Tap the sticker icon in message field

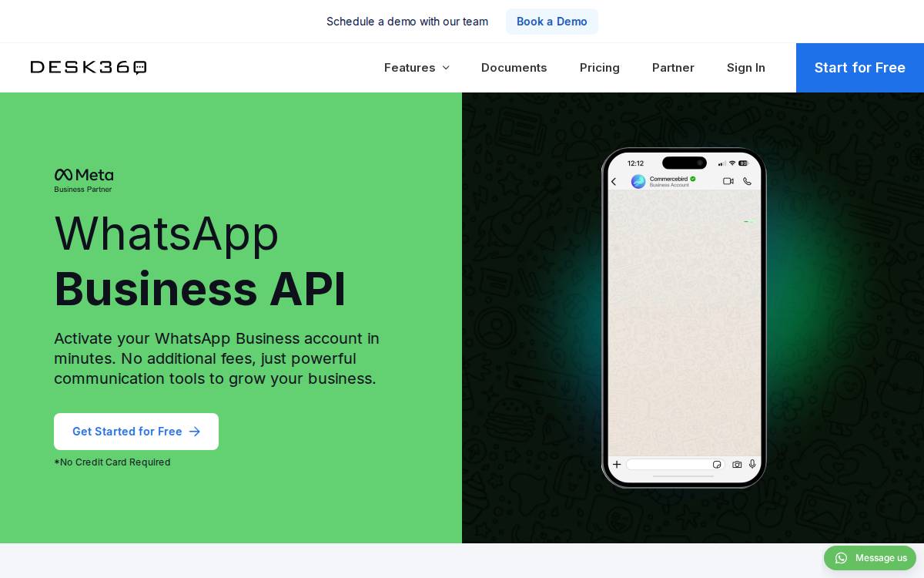pyautogui.click(x=717, y=464)
